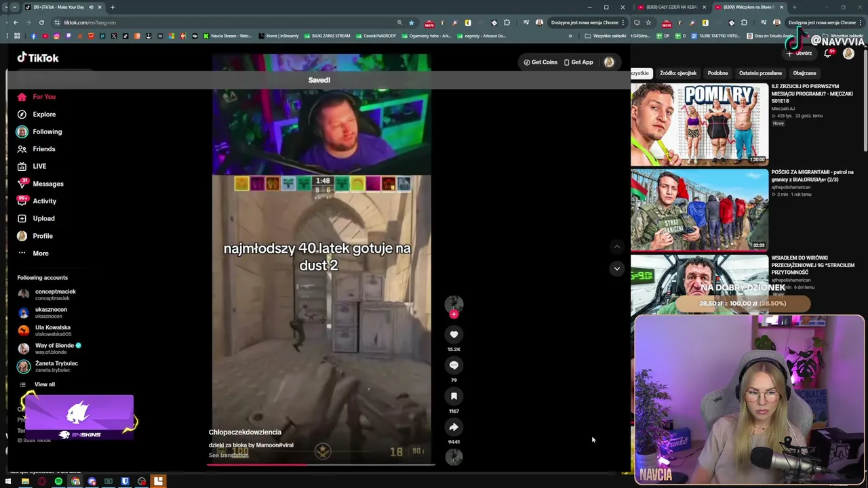Show more bookmarks with the chevron
Image resolution: width=868 pixels, height=488 pixels.
point(570,36)
